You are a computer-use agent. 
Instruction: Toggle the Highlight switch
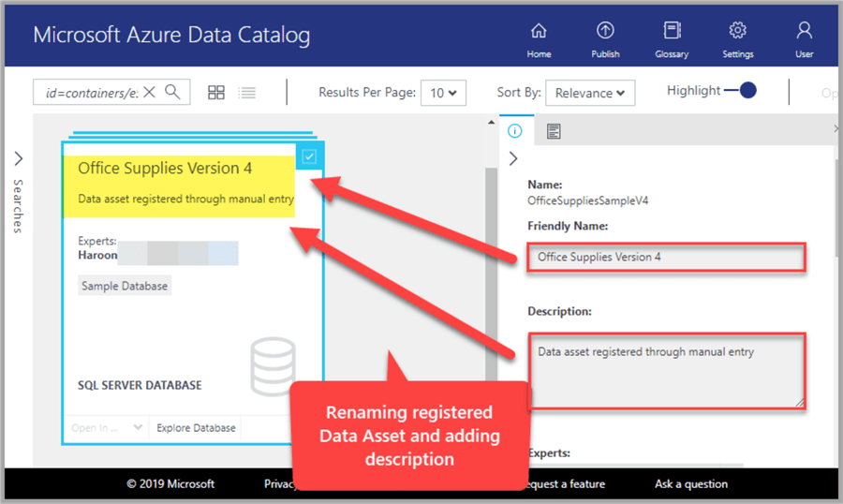(740, 90)
